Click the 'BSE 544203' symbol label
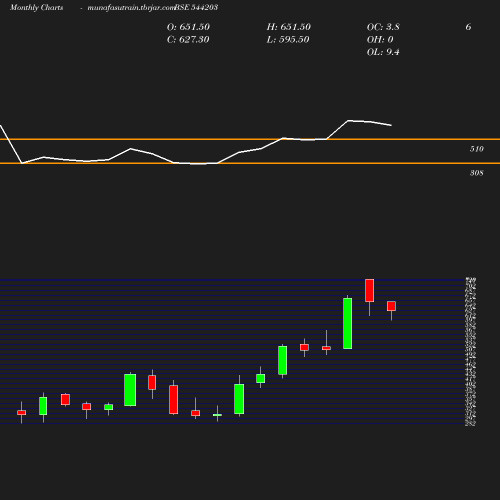This screenshot has width=500, height=500. click(x=196, y=7)
